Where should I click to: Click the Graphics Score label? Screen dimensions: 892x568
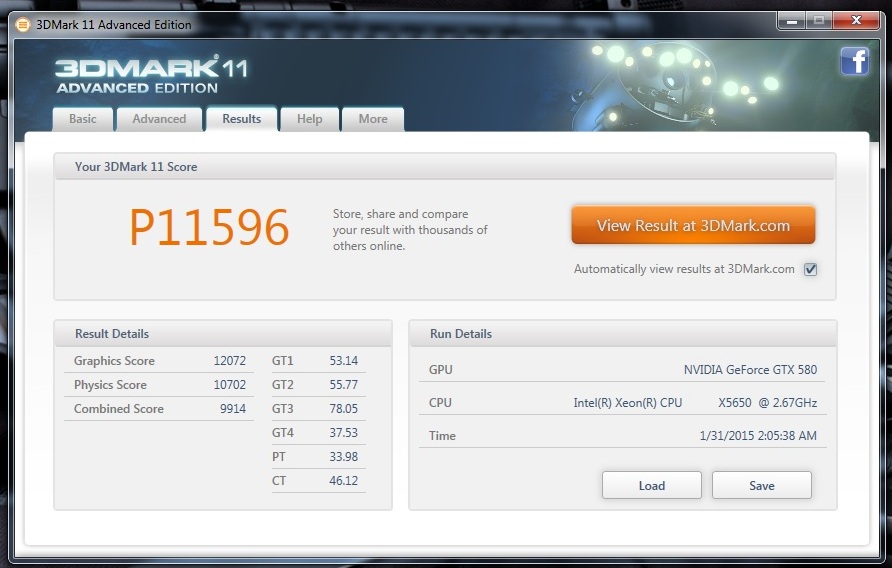tap(114, 361)
